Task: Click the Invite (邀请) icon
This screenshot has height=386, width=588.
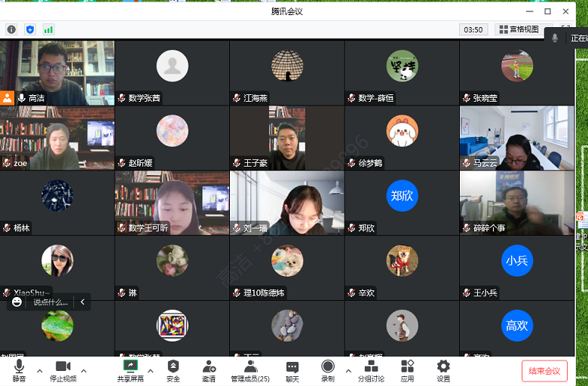Action: point(209,370)
